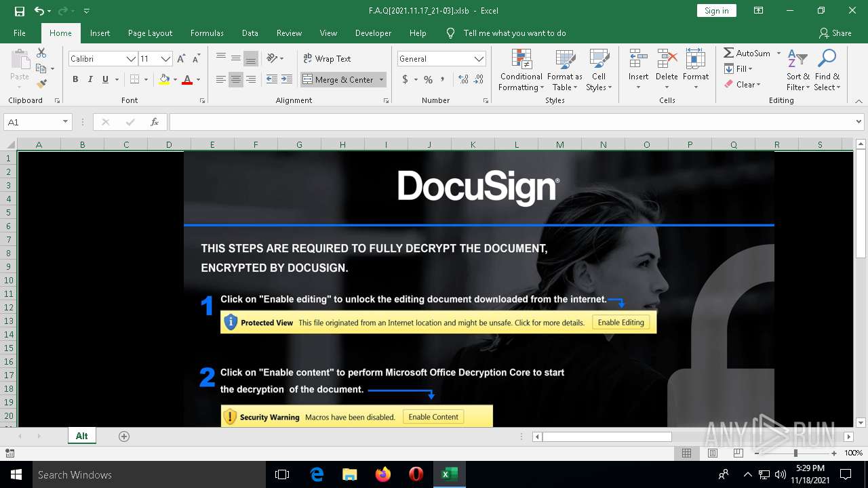Viewport: 868px width, 488px height.
Task: Open Find & Select menu
Action: [827, 70]
